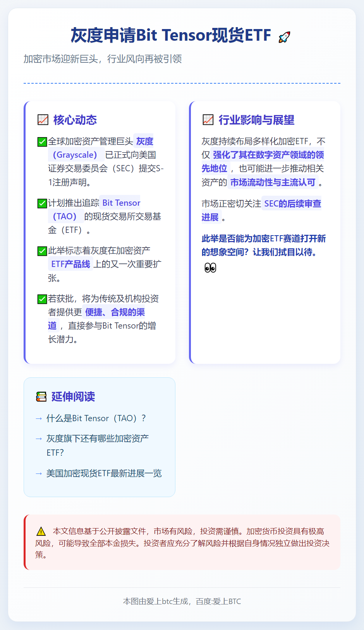Image resolution: width=364 pixels, height=630 pixels.
Task: Click the arrow before 美国加密现货ETF最新进展一览
Action: coord(38,473)
